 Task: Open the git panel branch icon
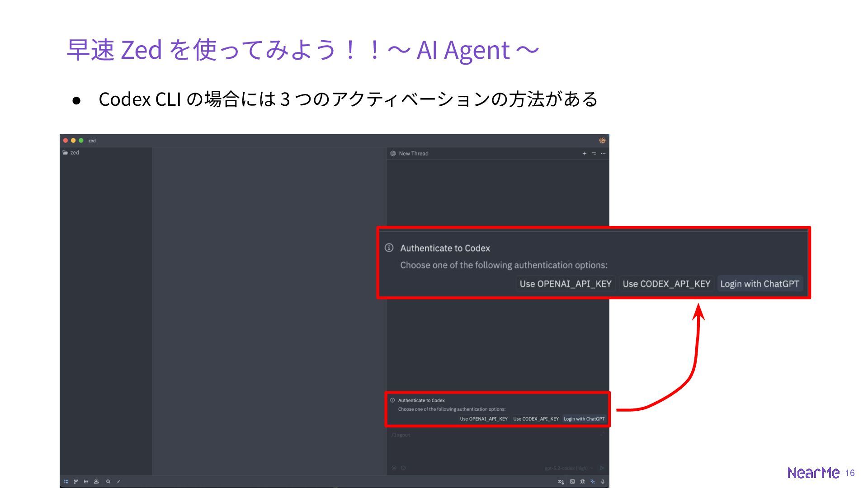click(76, 482)
